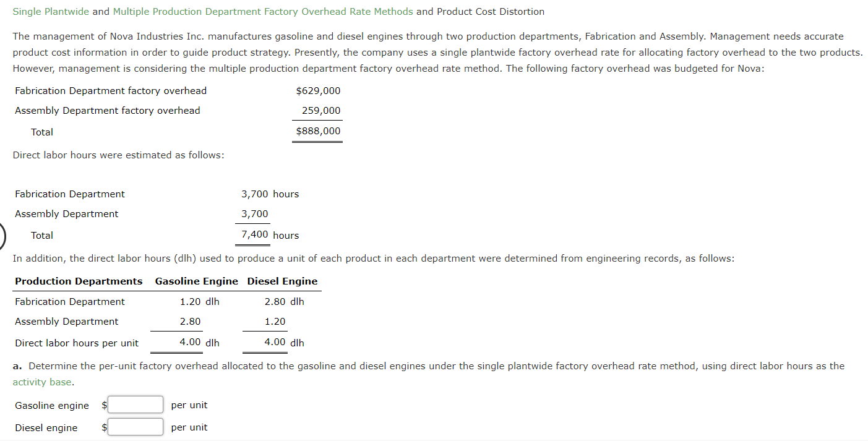Select the 3,700 hours Fabrication value

[270, 194]
